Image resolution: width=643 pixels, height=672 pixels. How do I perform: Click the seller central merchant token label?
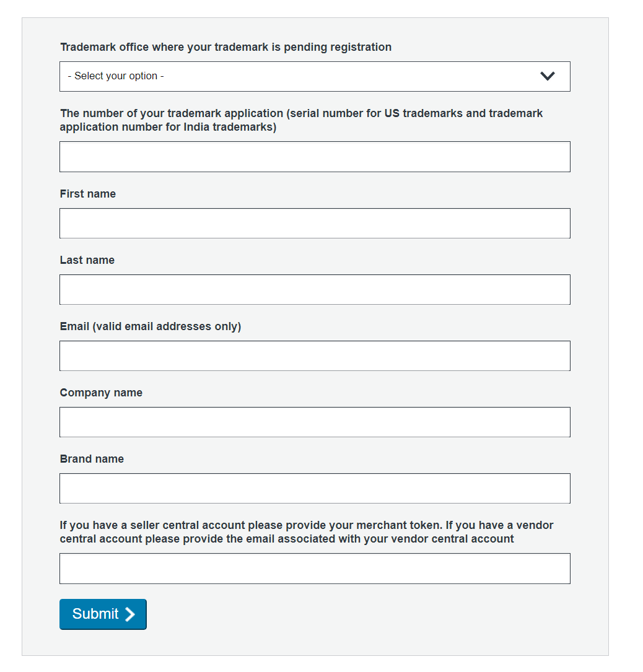(x=306, y=532)
